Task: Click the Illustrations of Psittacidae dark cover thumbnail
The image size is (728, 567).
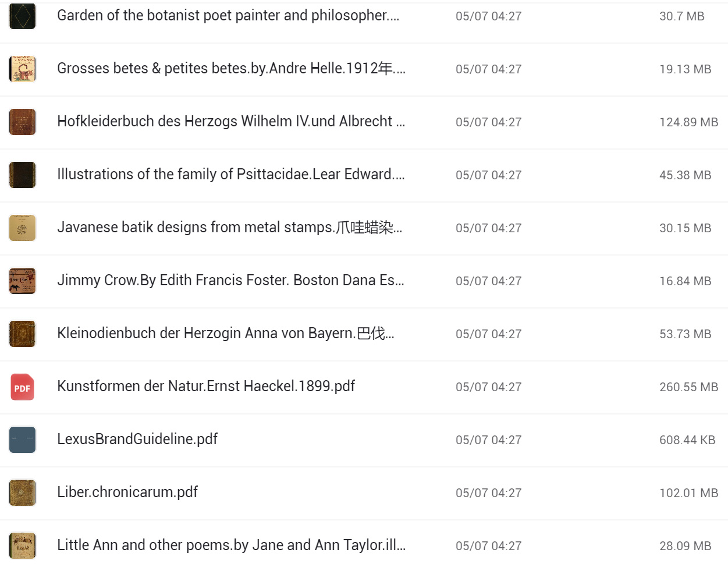Action: [x=22, y=175]
